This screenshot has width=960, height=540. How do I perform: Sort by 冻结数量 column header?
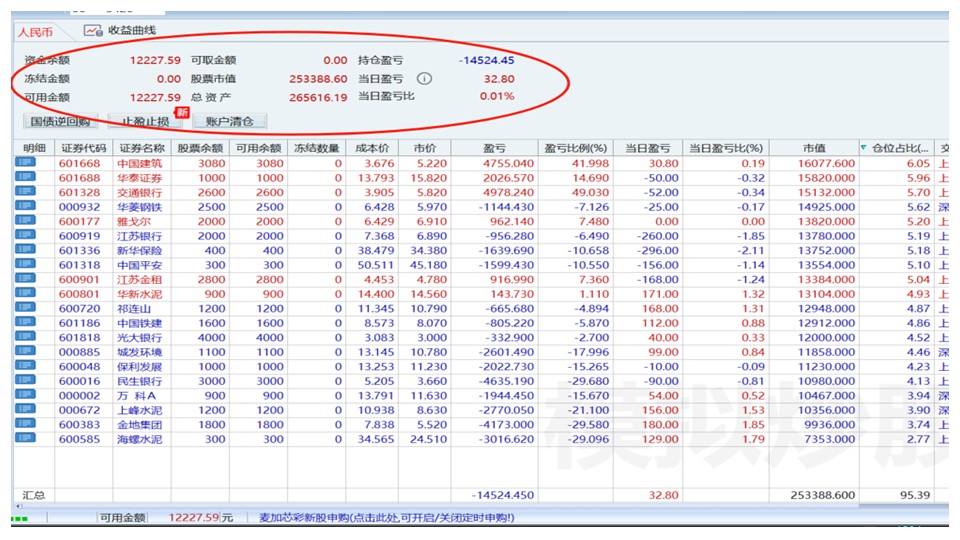click(x=316, y=148)
